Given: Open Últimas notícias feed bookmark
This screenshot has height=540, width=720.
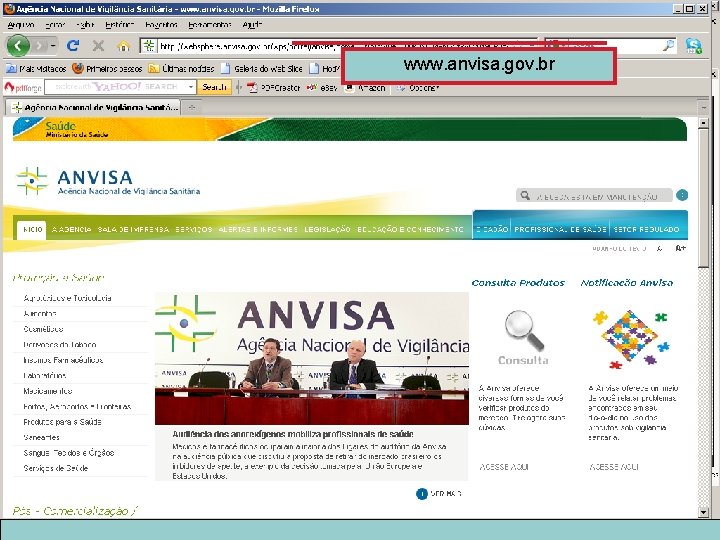Looking at the screenshot, I should 182,69.
